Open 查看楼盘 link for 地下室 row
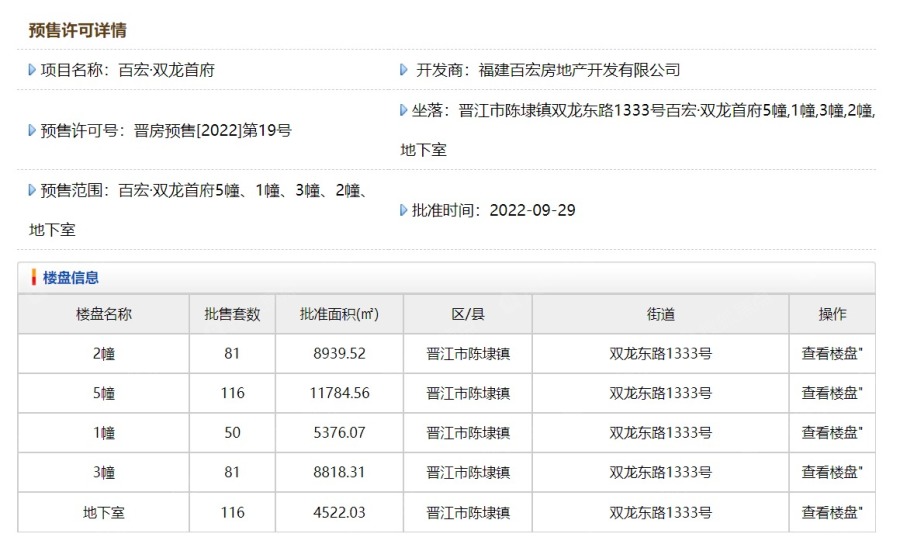Image resolution: width=900 pixels, height=558 pixels. click(832, 512)
